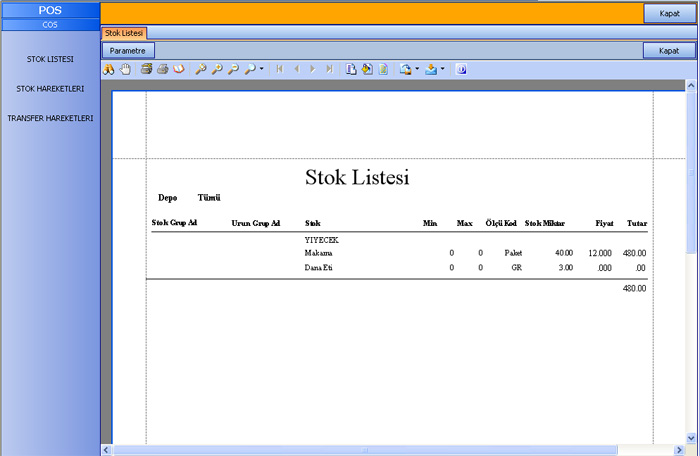Click the Stok Miktar column header
The image size is (700, 456).
click(545, 223)
